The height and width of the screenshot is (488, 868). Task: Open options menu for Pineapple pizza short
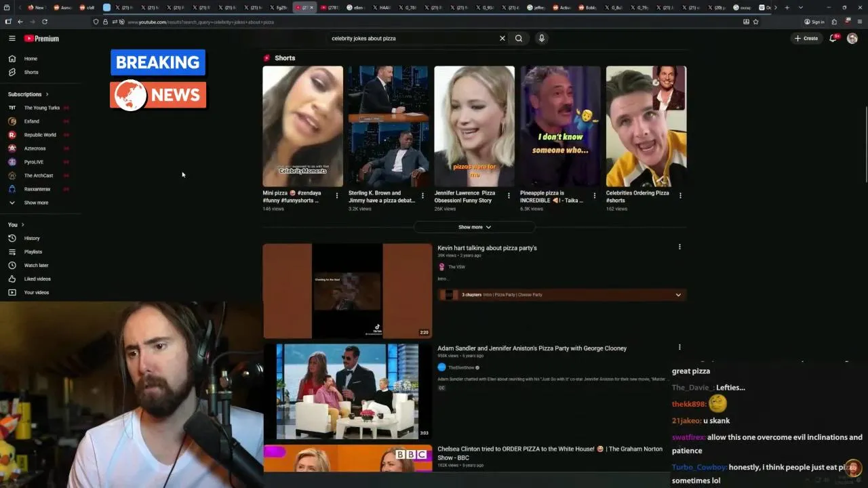pos(595,195)
